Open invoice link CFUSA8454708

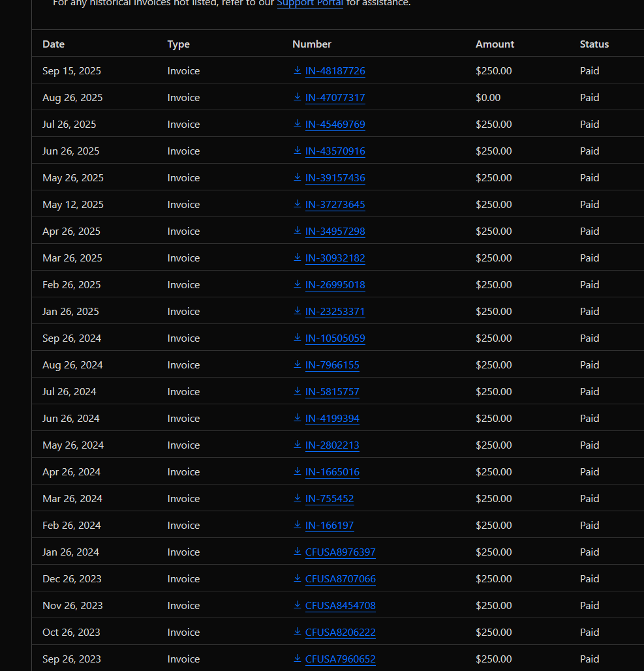tap(341, 606)
